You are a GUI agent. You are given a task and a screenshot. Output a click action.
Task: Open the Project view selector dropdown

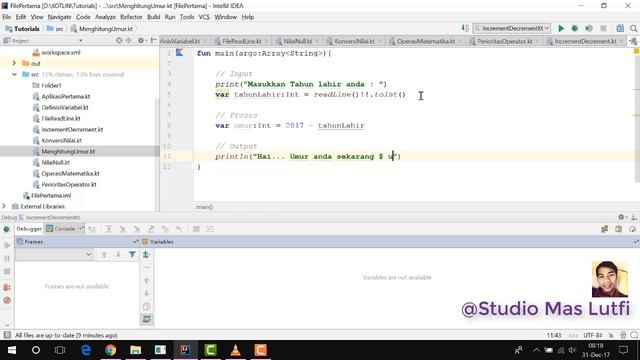tap(80, 40)
